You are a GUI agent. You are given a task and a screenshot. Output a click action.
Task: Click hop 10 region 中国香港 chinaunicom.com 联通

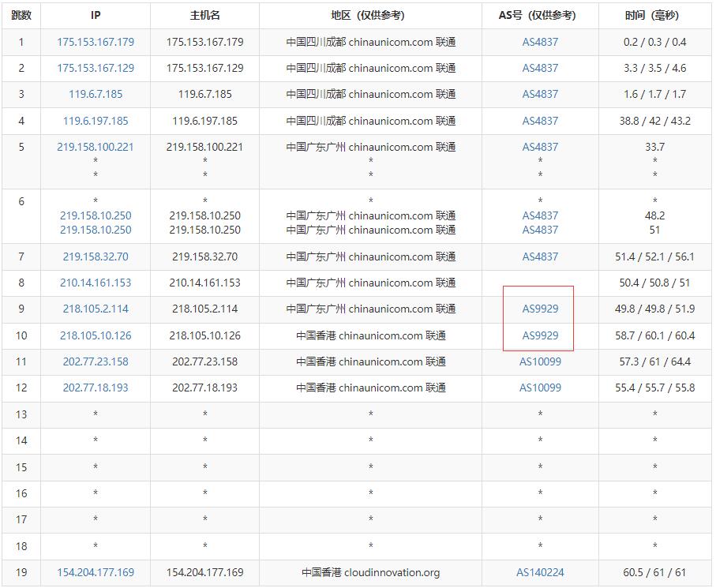point(371,335)
